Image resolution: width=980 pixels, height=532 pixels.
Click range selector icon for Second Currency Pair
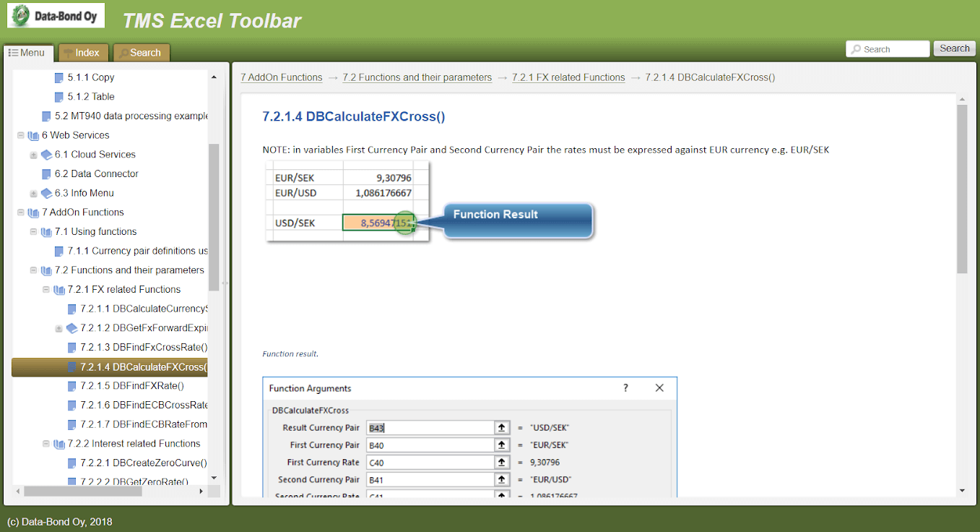pos(502,480)
